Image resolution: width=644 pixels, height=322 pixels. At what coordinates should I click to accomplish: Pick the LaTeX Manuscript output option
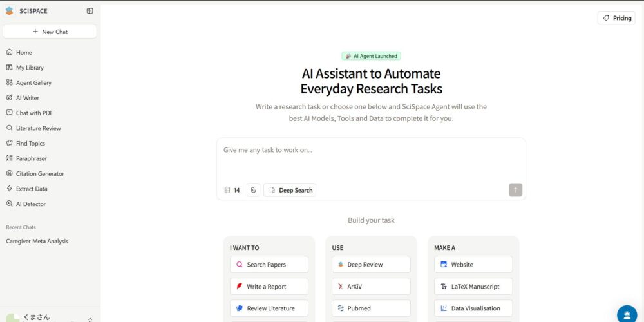pyautogui.click(x=473, y=287)
